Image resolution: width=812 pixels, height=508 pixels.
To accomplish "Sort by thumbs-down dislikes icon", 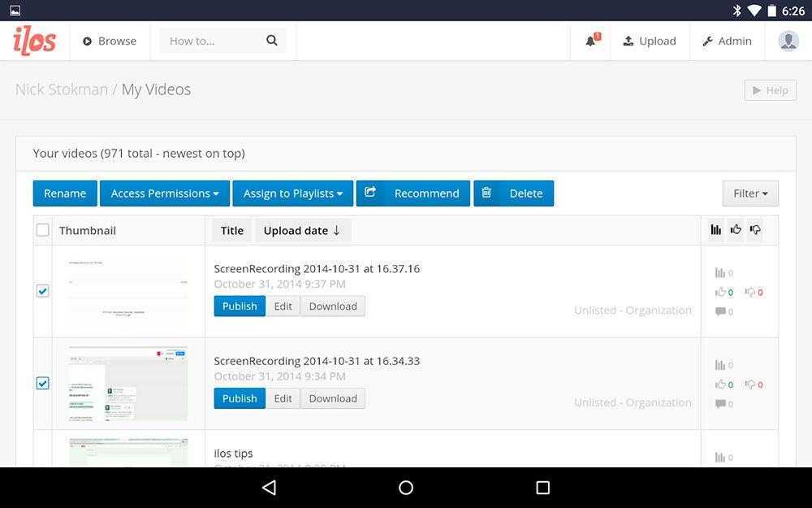I will click(x=755, y=230).
